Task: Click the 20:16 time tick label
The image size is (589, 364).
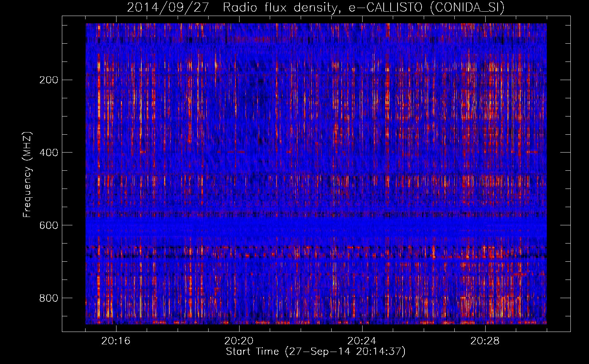Action: click(116, 341)
